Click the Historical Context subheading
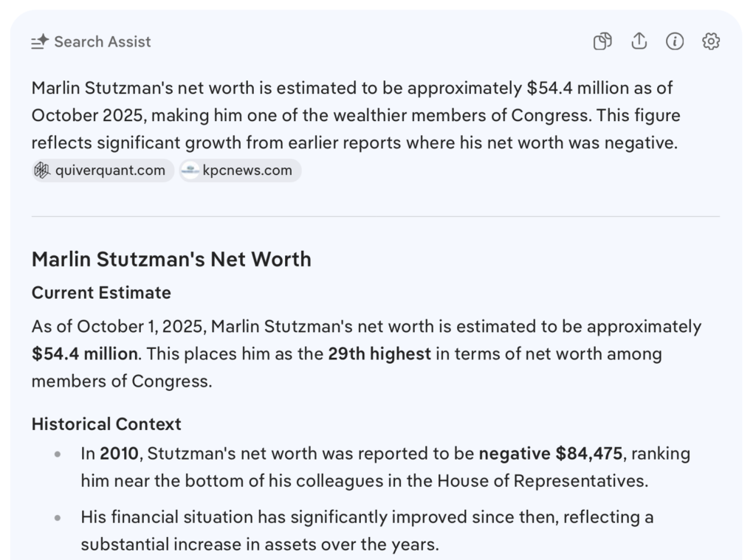The width and height of the screenshot is (756, 560). pos(106,424)
